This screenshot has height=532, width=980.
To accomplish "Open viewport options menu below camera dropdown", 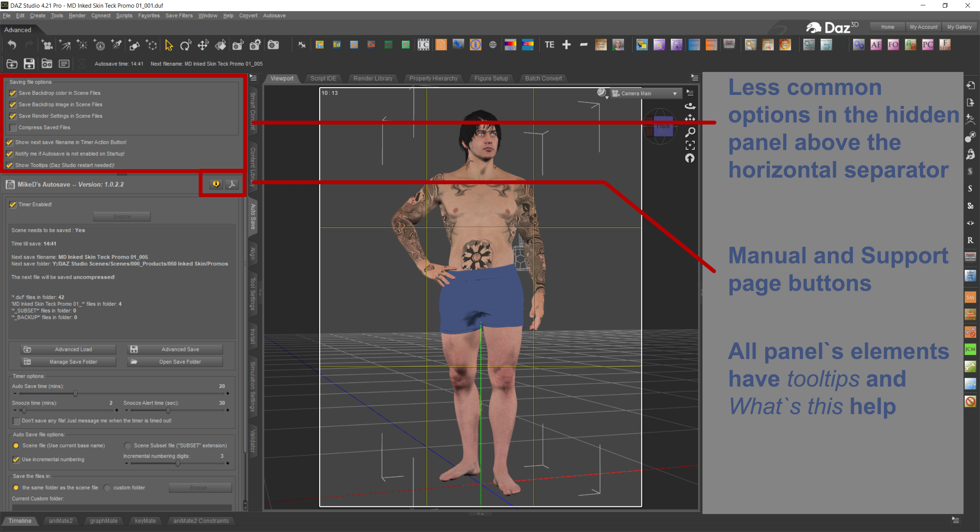I will pos(690,93).
